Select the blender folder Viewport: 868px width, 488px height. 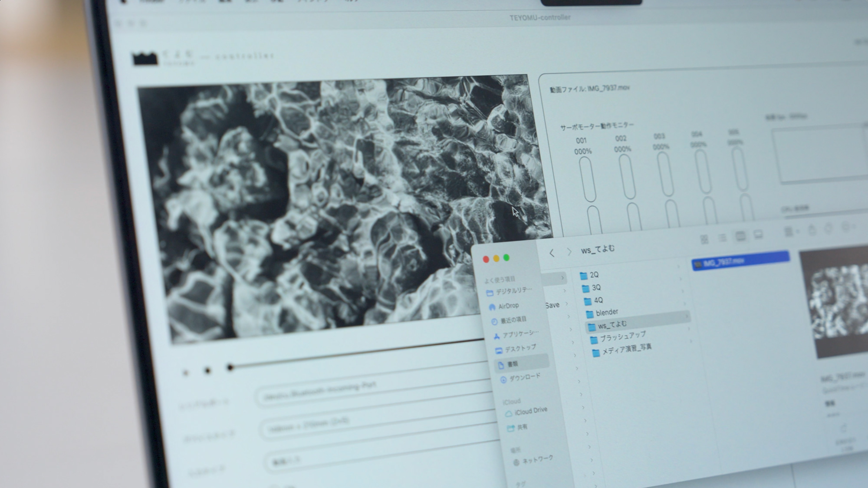(x=602, y=313)
